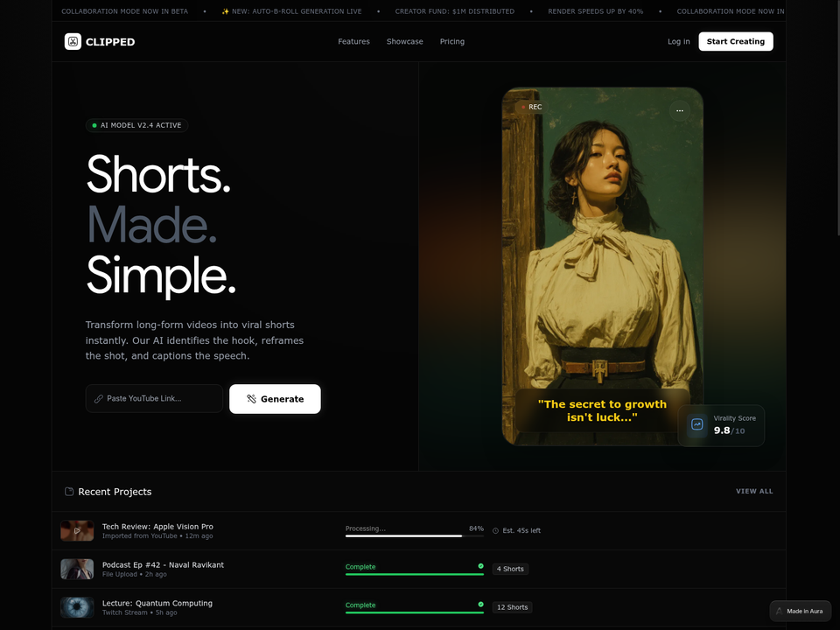840x630 pixels.
Task: Open the three-dot menu on video card
Action: (679, 110)
